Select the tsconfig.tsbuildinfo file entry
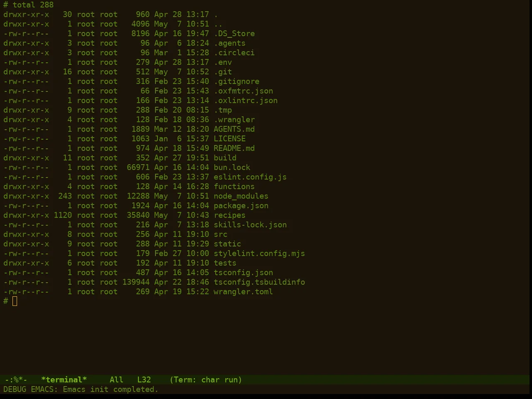 pos(259,282)
